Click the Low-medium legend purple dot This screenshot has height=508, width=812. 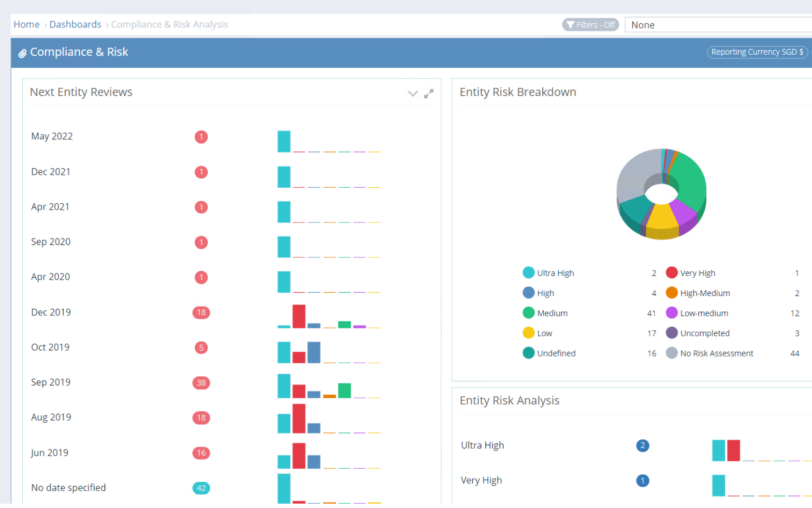click(x=671, y=313)
